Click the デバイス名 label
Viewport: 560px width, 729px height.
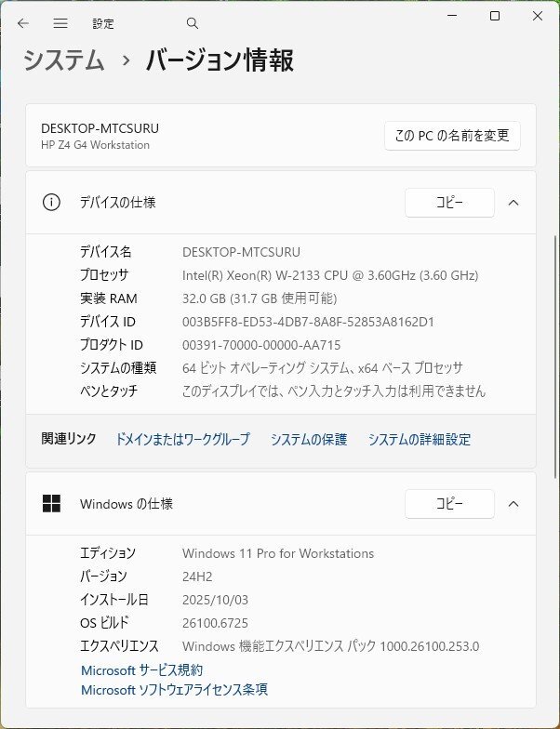pyautogui.click(x=106, y=252)
